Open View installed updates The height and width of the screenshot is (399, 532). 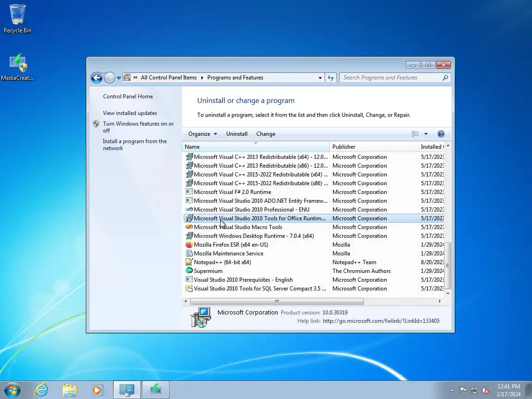(130, 113)
